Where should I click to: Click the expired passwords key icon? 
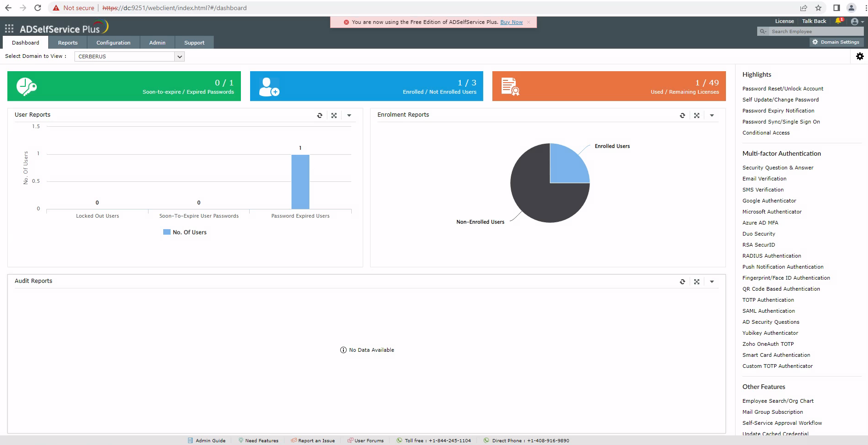pos(27,86)
